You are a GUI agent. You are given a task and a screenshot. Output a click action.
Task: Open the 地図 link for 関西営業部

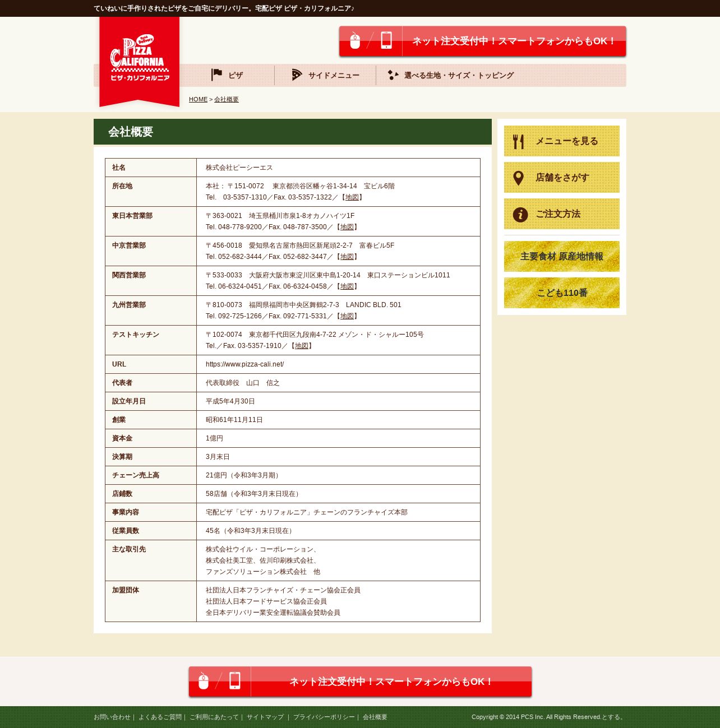tap(347, 286)
